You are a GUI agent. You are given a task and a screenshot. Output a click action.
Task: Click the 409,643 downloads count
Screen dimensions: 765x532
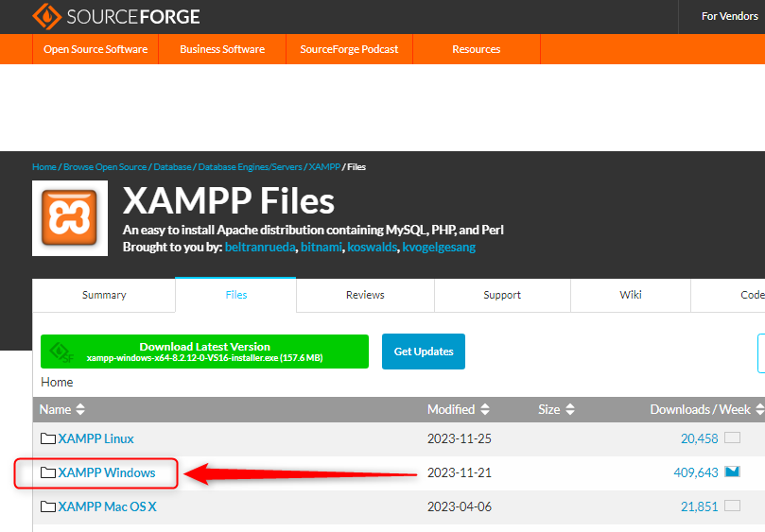[x=696, y=472]
